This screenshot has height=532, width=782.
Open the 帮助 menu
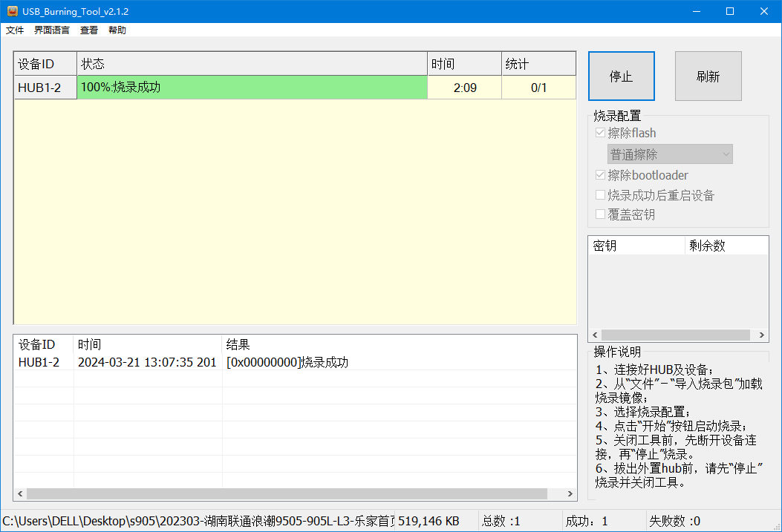click(117, 30)
